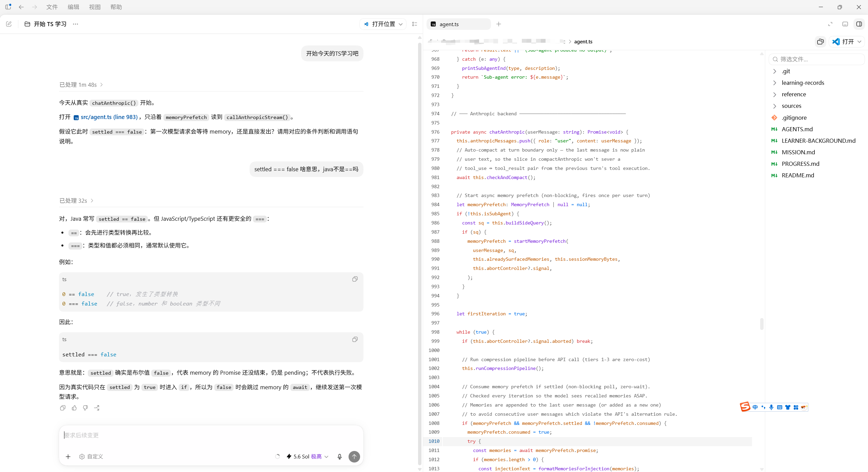Send the message with the up arrow button

point(354,457)
